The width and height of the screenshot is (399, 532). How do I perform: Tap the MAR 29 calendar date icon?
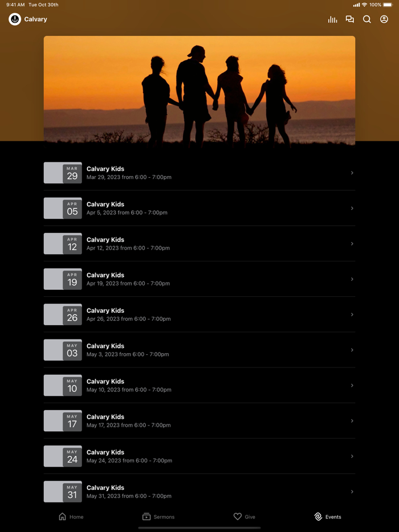[x=63, y=173]
